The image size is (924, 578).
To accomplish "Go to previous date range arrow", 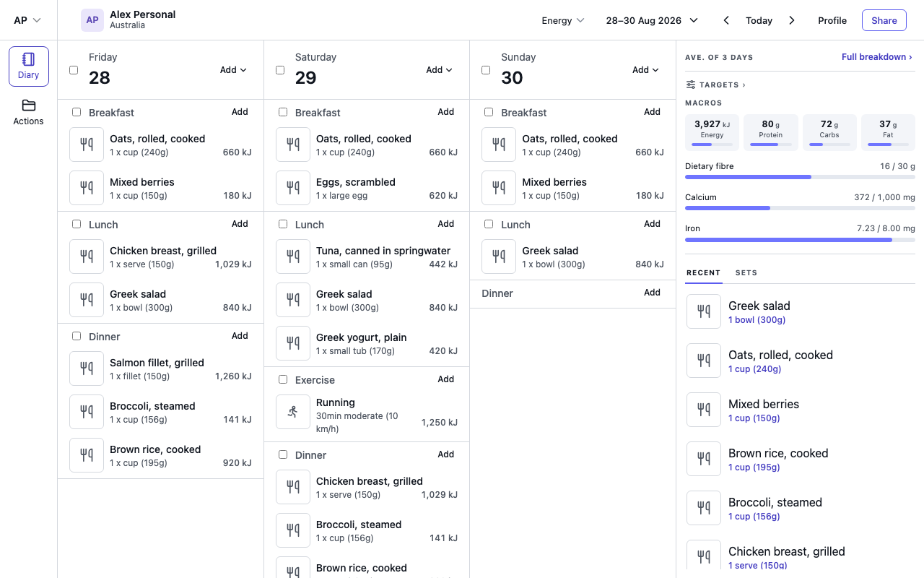I will (726, 20).
